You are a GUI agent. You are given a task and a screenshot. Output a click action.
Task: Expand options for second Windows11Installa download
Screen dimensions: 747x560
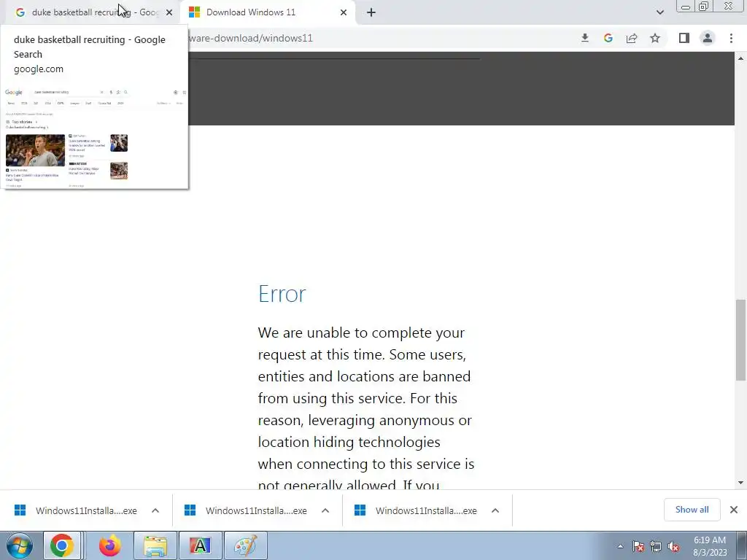(325, 510)
